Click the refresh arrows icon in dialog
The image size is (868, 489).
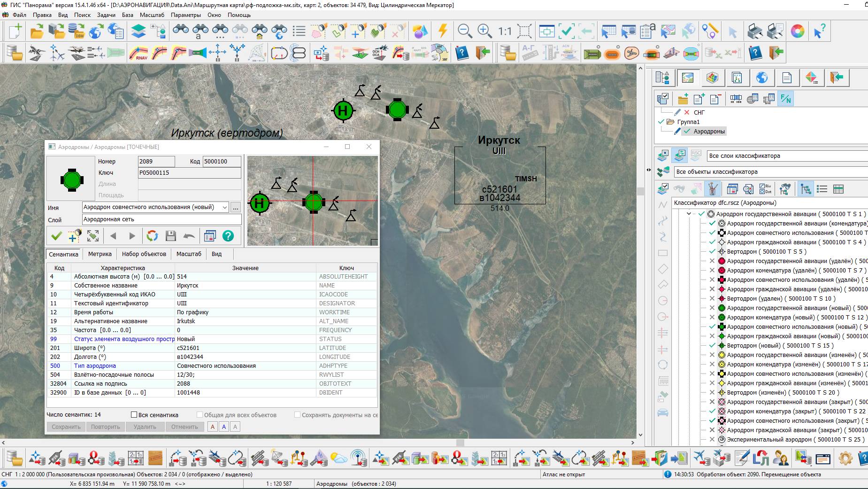152,236
